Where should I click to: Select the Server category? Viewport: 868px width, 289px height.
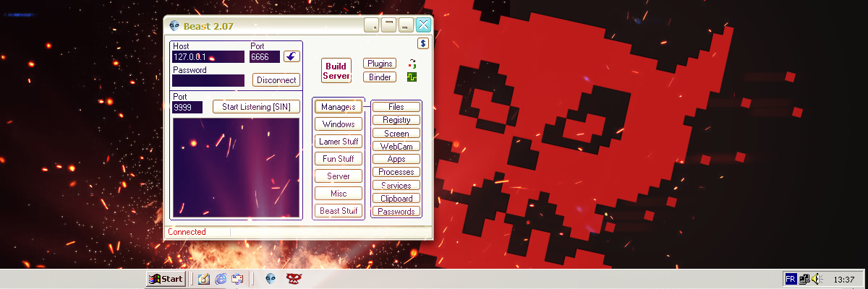pos(339,176)
